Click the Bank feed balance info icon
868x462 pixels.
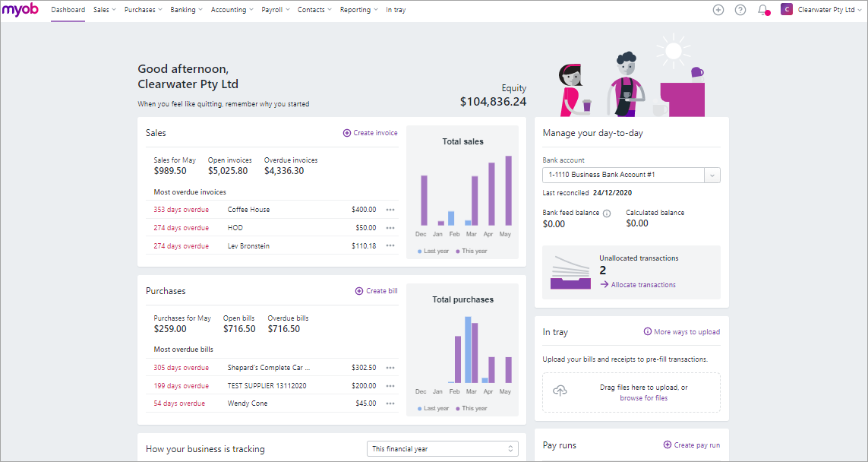[607, 214]
